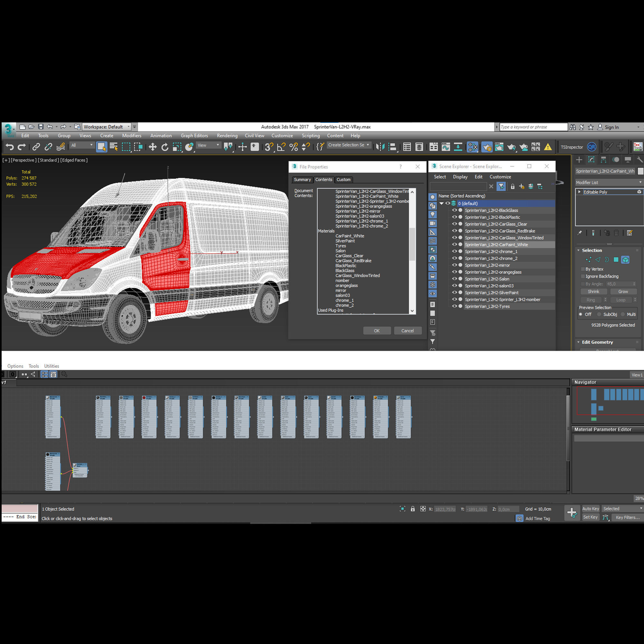Click the Save File icon
Image resolution: width=644 pixels, height=644 pixels.
pyautogui.click(x=41, y=127)
